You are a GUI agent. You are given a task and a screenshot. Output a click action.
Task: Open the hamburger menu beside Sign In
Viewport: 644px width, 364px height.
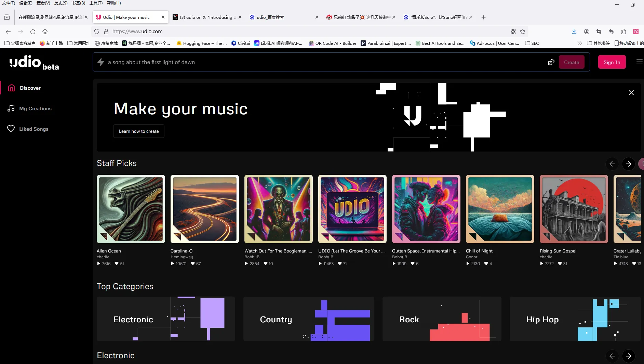pos(639,62)
